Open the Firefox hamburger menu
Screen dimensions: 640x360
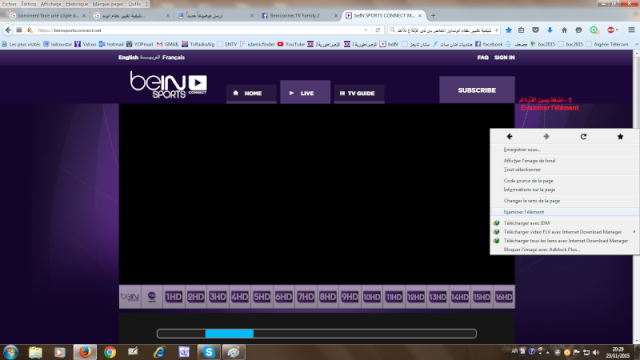631,30
